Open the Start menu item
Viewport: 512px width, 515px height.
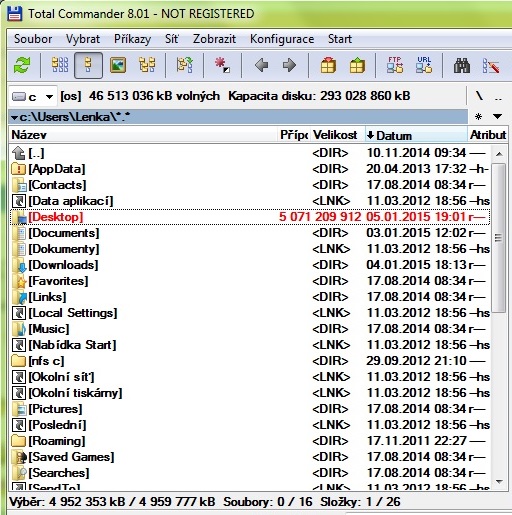(x=340, y=39)
